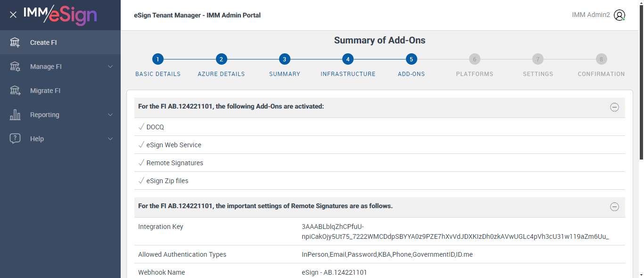Jump to step 3 Summary
The width and height of the screenshot is (644, 278).
coord(284,59)
